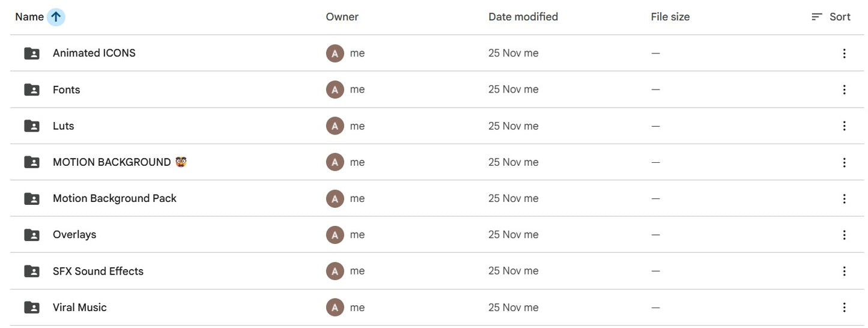Click the File size column header
This screenshot has width=868, height=328.
point(670,17)
